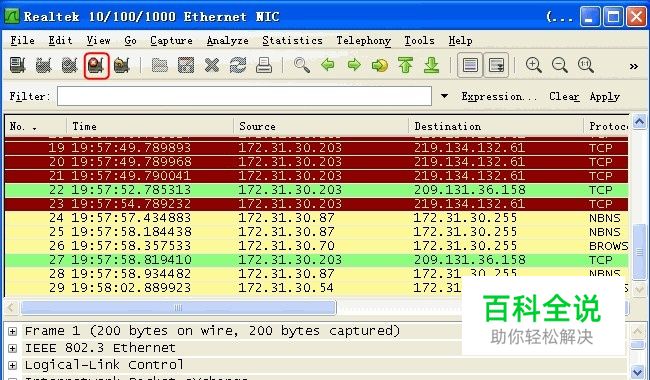This screenshot has height=380, width=650.
Task: Select packet 28 at 19:57:58.934482
Action: (316, 274)
